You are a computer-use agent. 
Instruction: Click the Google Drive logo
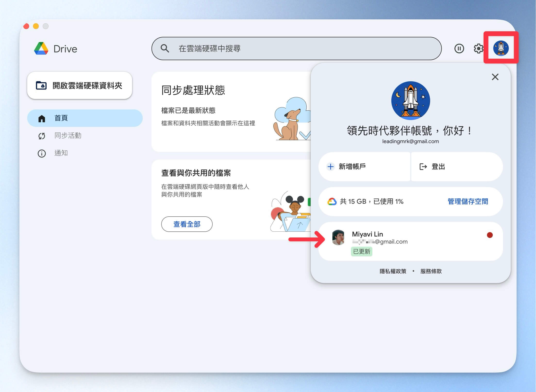pos(41,49)
